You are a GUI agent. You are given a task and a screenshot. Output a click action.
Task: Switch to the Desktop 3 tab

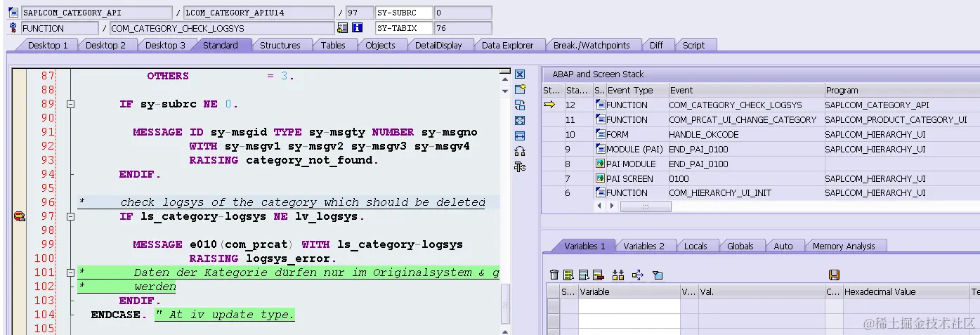[x=166, y=45]
